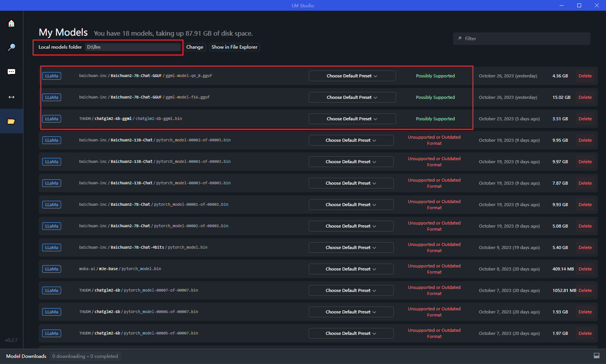Click the 0 downloading 0 completed status
Viewport: 606px width, 364px height.
pos(85,356)
